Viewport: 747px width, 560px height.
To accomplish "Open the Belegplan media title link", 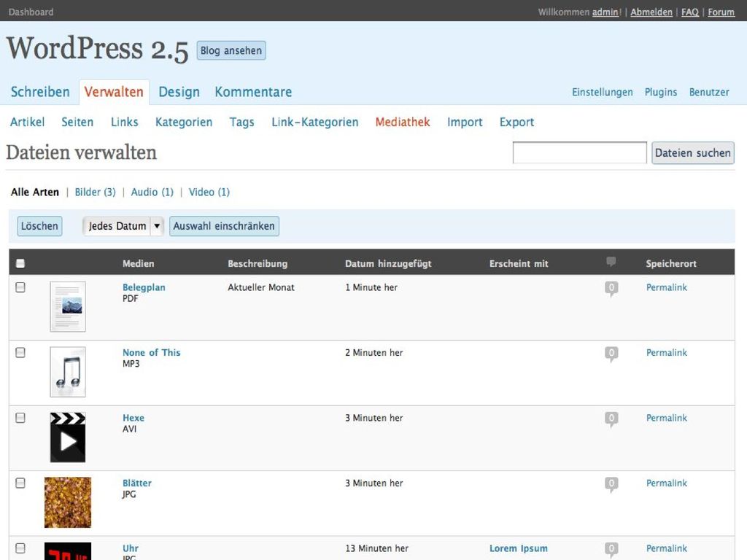I will click(144, 287).
